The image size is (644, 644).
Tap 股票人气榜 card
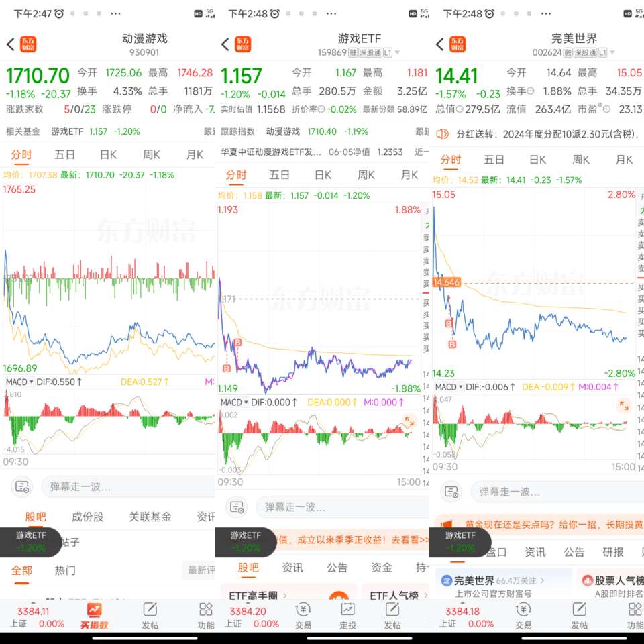(610, 585)
